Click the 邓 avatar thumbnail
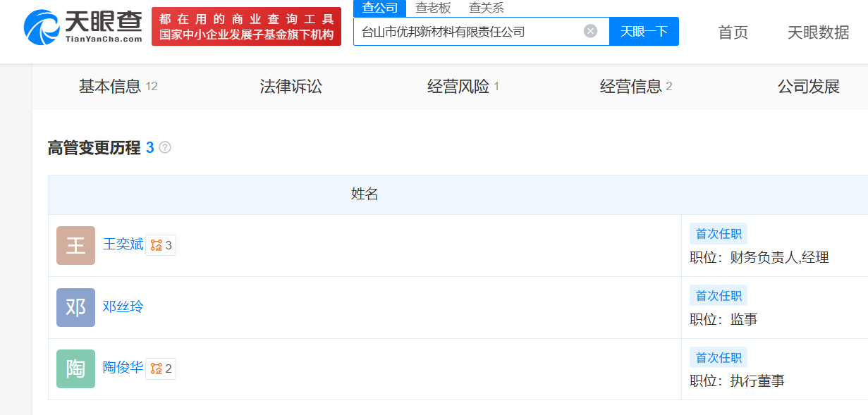868x415 pixels. point(75,307)
